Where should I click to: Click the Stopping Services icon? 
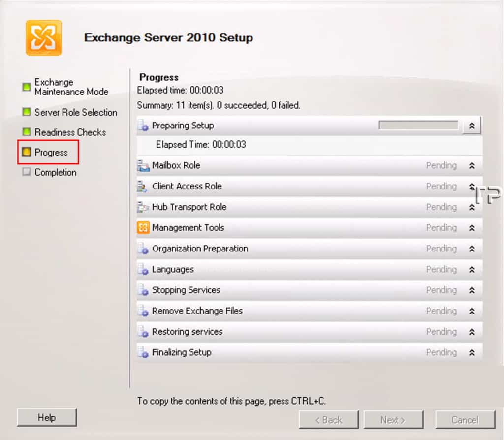(x=143, y=290)
